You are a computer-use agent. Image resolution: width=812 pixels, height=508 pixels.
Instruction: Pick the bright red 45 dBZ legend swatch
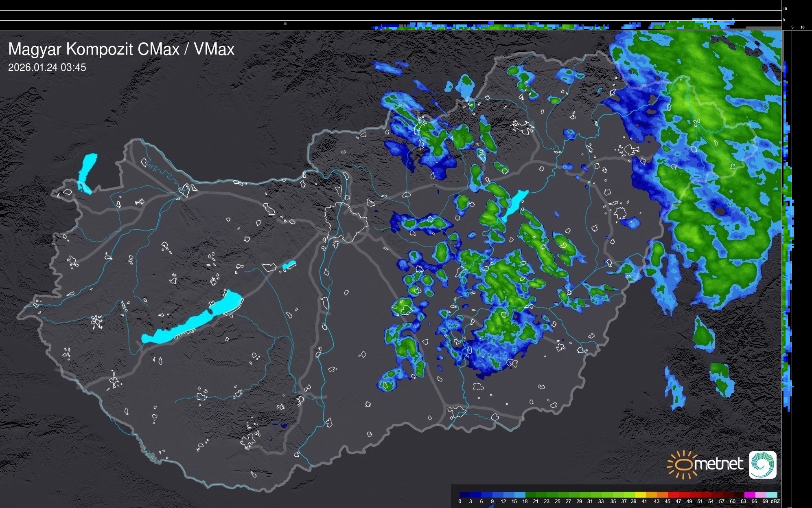[673, 495]
